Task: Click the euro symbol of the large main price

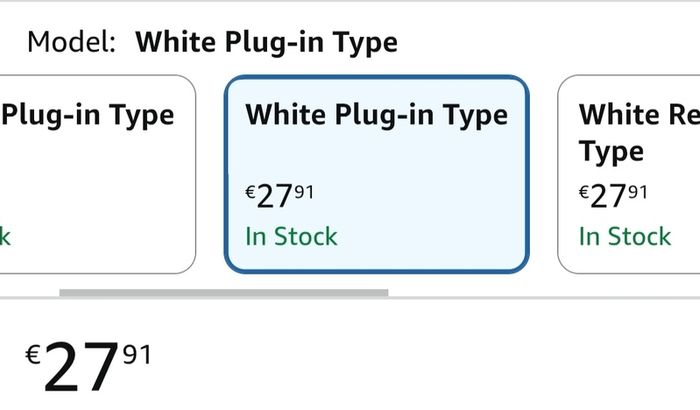Action: tap(33, 356)
